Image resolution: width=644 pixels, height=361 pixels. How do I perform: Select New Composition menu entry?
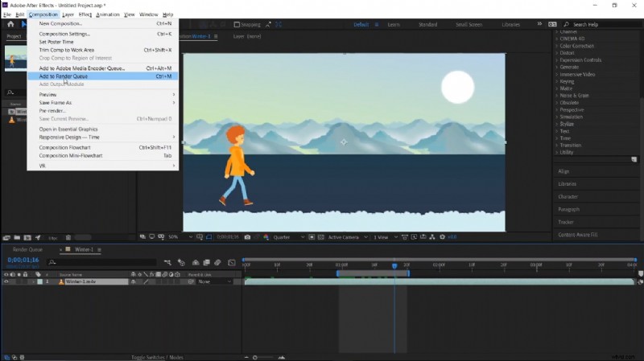pyautogui.click(x=103, y=24)
